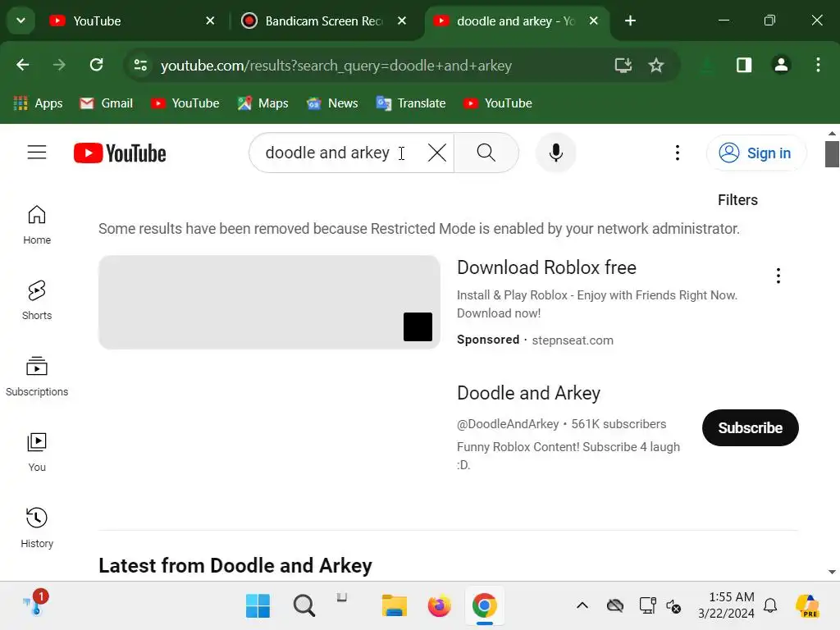The image size is (840, 630).
Task: Bookmark this page with star icon
Action: [x=655, y=66]
